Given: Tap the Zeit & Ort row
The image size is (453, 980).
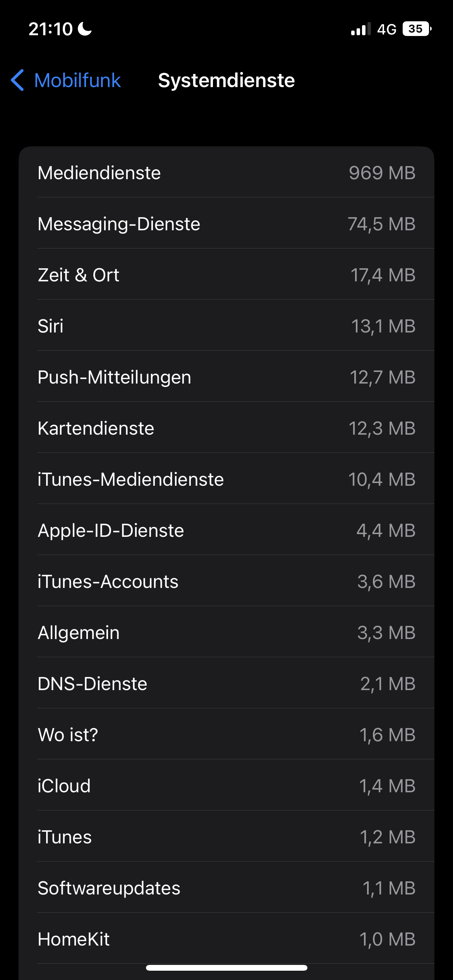Looking at the screenshot, I should click(x=226, y=275).
